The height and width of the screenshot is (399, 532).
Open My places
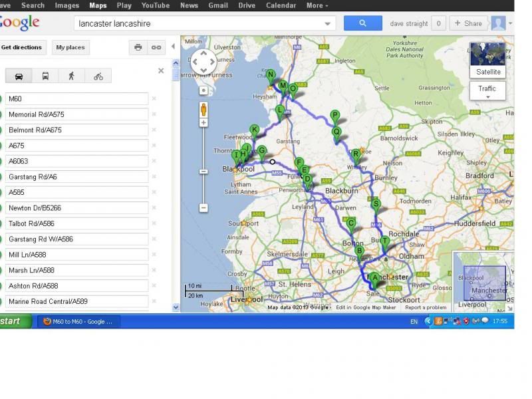70,47
